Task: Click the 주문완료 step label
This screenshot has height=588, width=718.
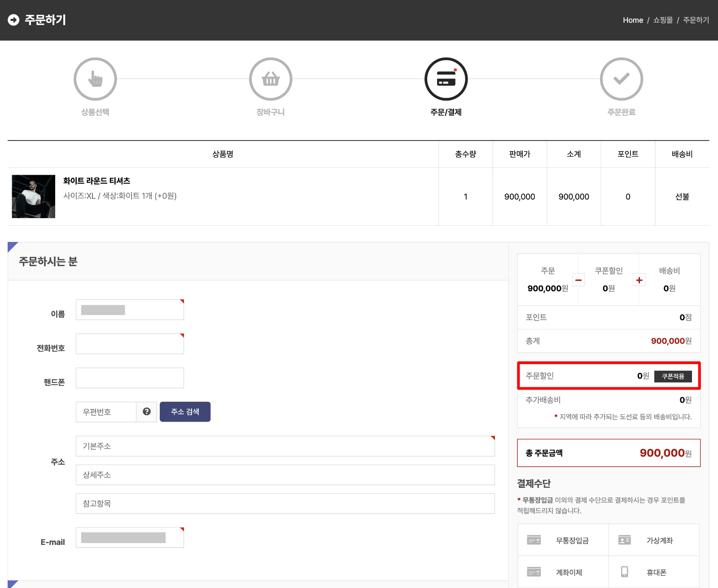Action: pyautogui.click(x=622, y=112)
